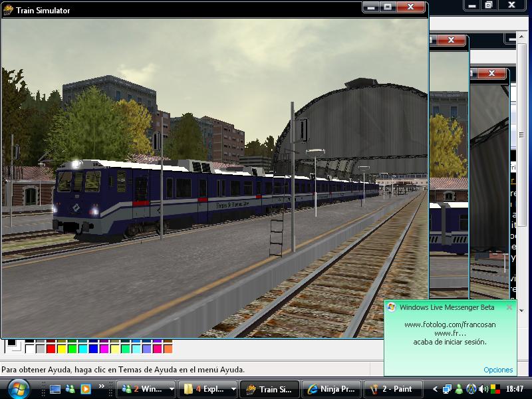Screen dimensions: 532x399
Task: Show hidden system tray icons
Action: (436, 389)
